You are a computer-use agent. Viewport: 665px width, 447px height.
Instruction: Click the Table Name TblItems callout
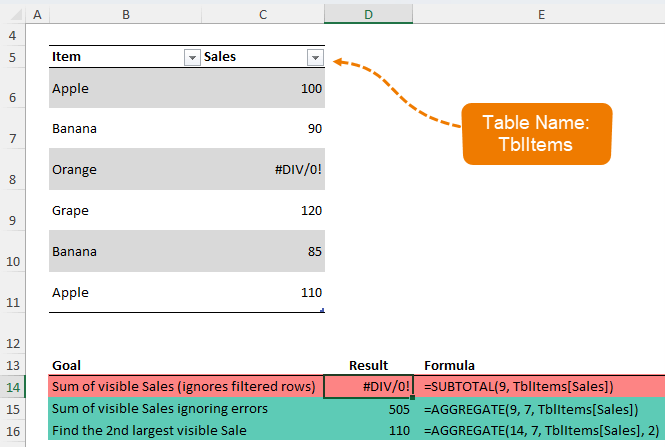[x=536, y=134]
